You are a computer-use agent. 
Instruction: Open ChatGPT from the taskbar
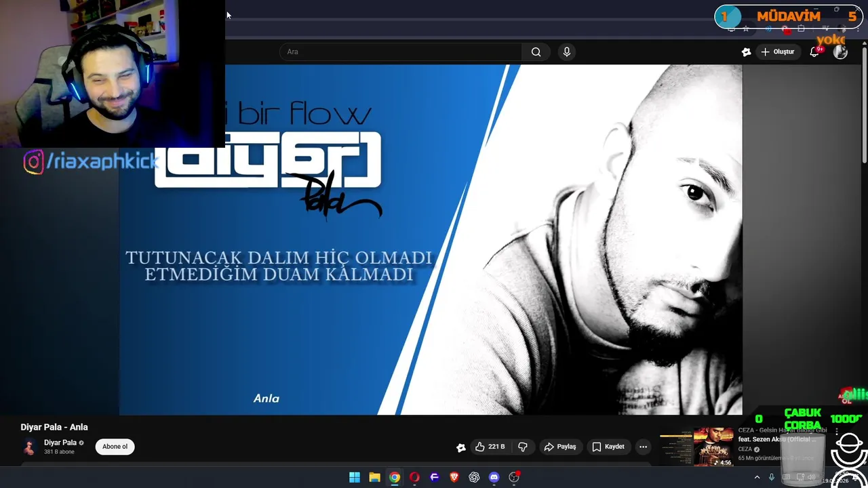(x=474, y=477)
